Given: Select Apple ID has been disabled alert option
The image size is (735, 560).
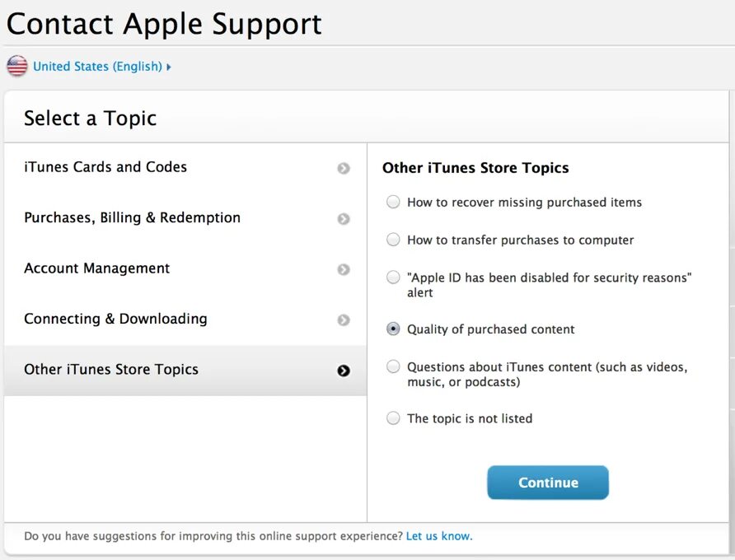Looking at the screenshot, I should tap(393, 277).
